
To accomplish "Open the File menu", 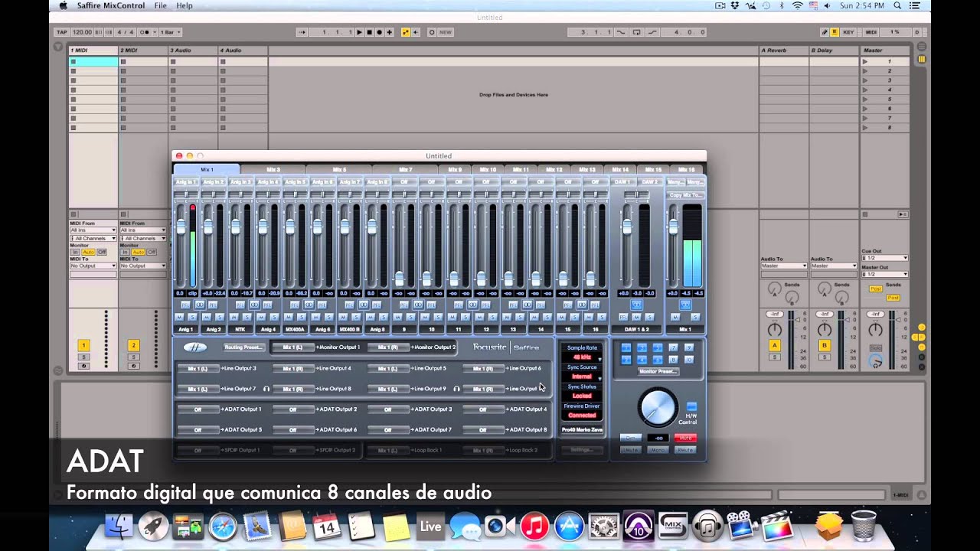I will [x=161, y=5].
